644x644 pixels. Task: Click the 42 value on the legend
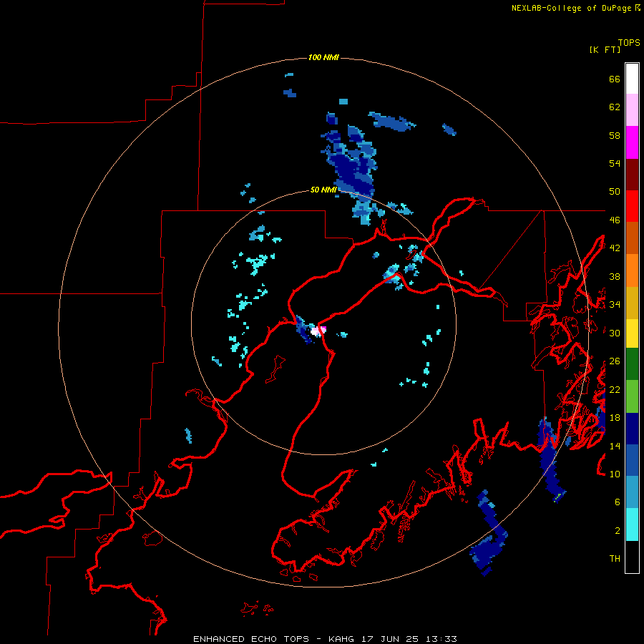(x=615, y=248)
